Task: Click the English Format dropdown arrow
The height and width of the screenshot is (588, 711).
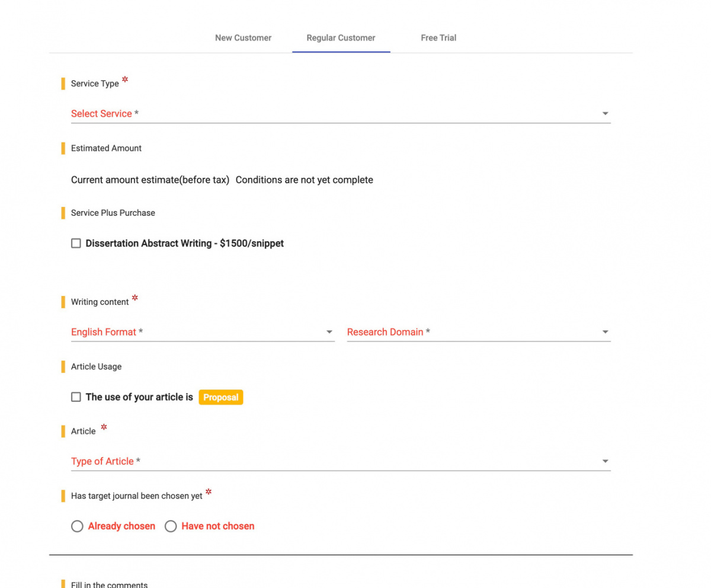Action: (329, 332)
